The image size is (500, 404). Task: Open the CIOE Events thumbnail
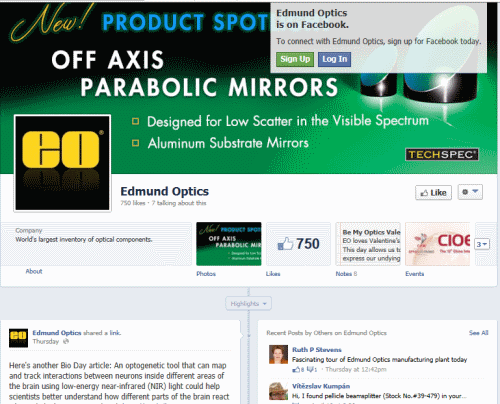click(x=437, y=244)
